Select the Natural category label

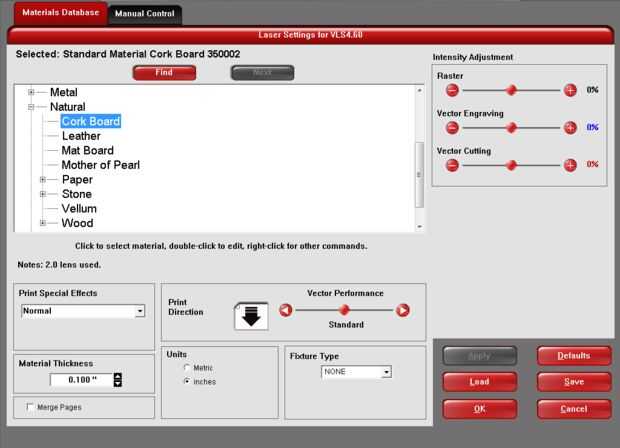tap(67, 107)
